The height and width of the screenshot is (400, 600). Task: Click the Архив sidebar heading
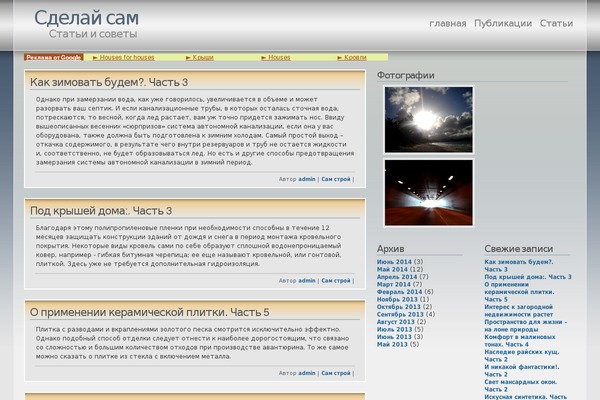(390, 249)
